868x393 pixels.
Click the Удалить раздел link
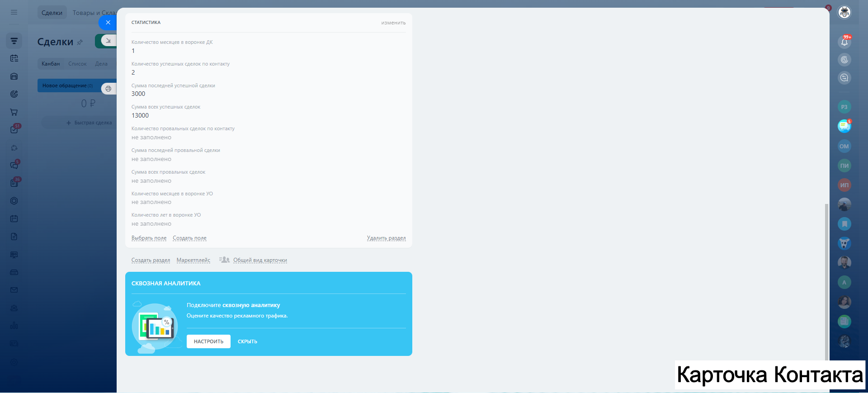point(387,238)
